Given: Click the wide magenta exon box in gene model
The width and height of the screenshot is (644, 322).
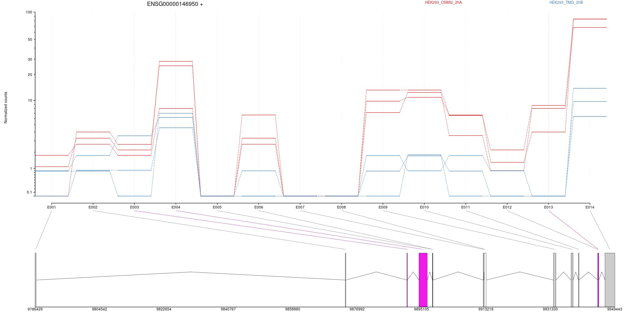Looking at the screenshot, I should click(423, 280).
